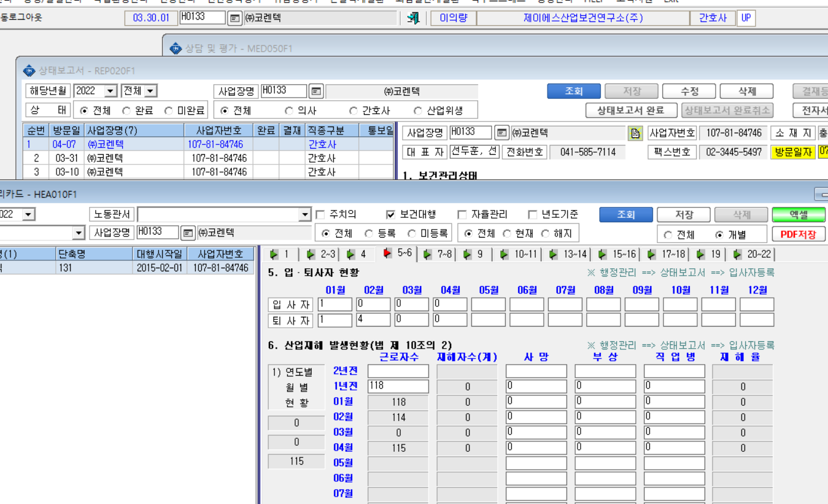Open the company lookup icon beside H0133 top field

pos(234,18)
